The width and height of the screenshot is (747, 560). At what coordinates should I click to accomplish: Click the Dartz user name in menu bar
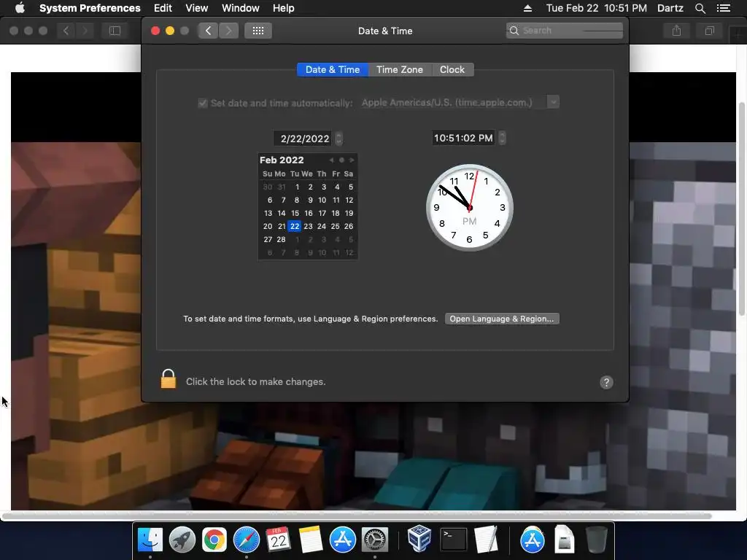pyautogui.click(x=670, y=8)
